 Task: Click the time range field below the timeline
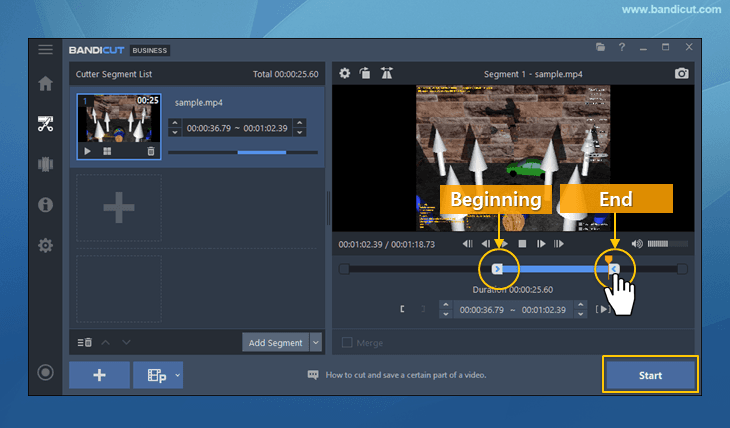513,310
